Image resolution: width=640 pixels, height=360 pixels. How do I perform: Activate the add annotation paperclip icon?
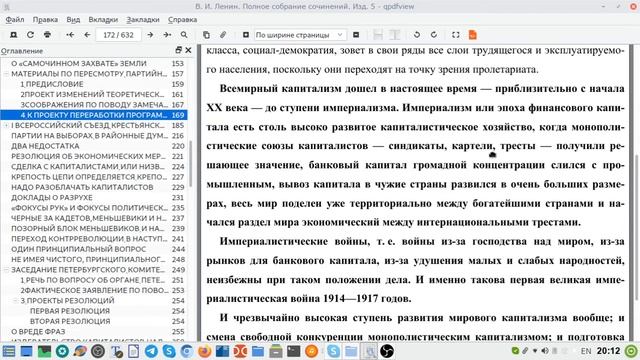coord(223,35)
